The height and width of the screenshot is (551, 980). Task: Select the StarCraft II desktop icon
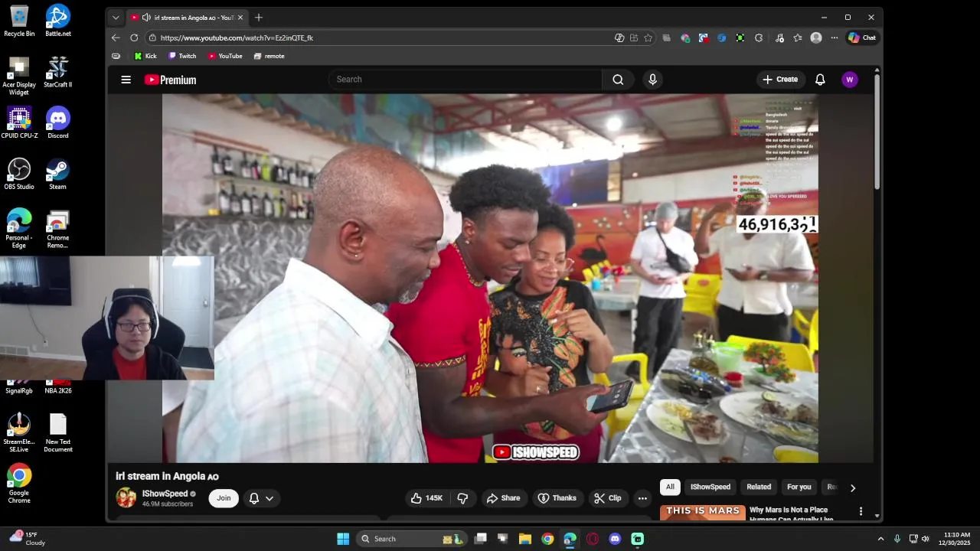(x=58, y=72)
